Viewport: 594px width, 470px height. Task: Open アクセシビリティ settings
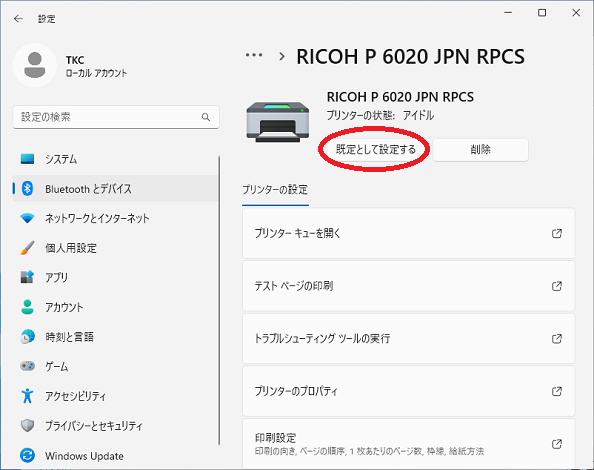click(115, 396)
